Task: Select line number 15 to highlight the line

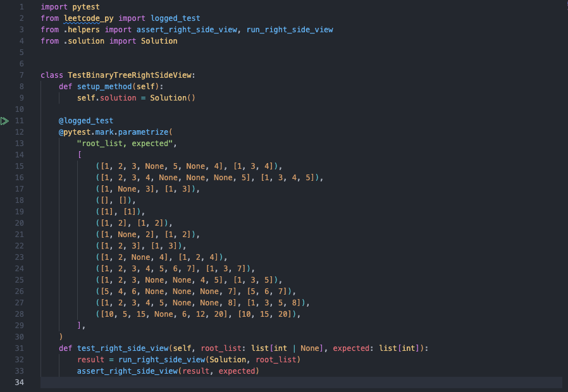Action: [x=19, y=166]
